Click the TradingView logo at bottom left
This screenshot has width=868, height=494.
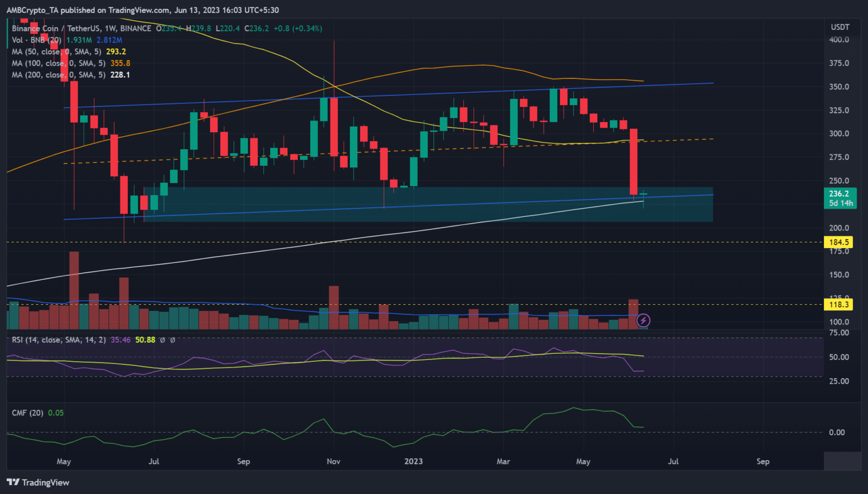click(x=38, y=482)
